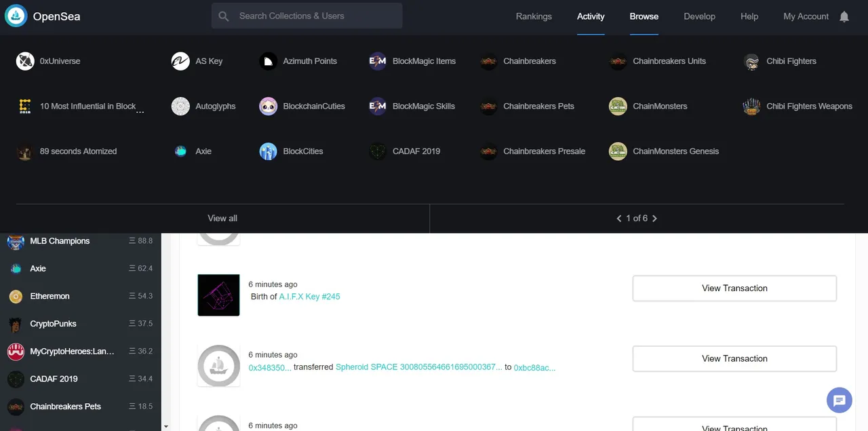
Task: Click the BlockchainCuties icon
Action: point(268,107)
